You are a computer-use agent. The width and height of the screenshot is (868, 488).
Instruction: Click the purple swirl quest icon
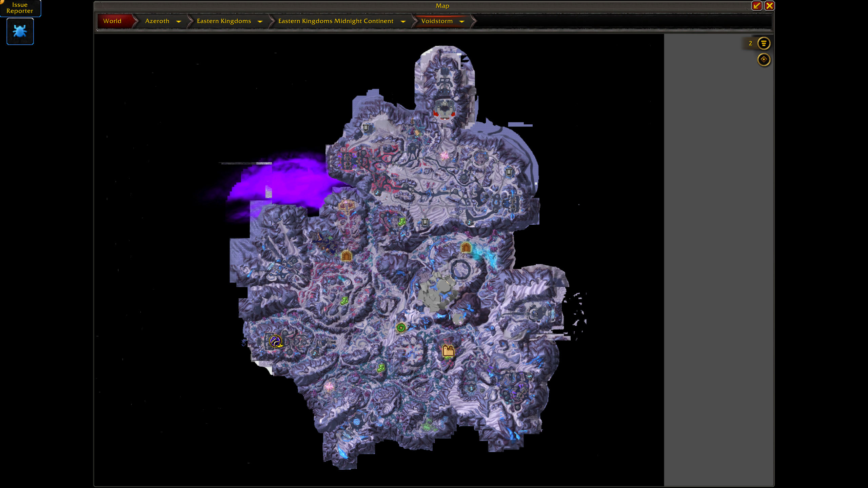coord(276,341)
